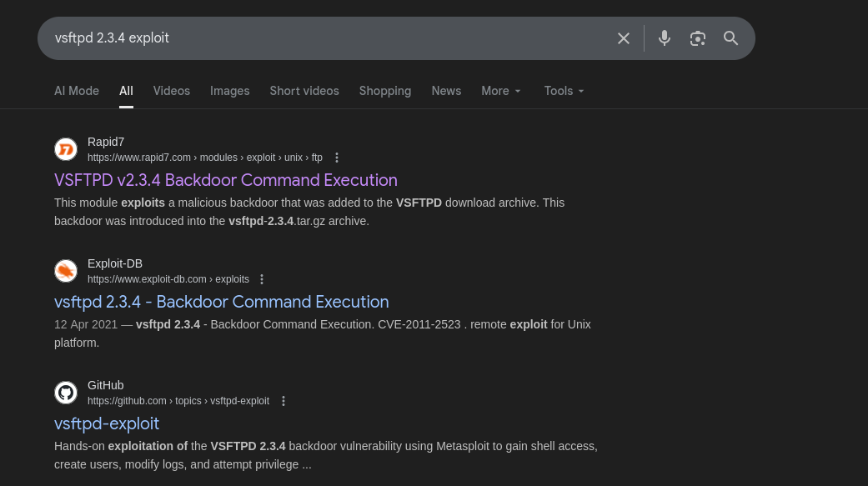Start voice search with microphone icon
868x486 pixels.
pyautogui.click(x=665, y=38)
